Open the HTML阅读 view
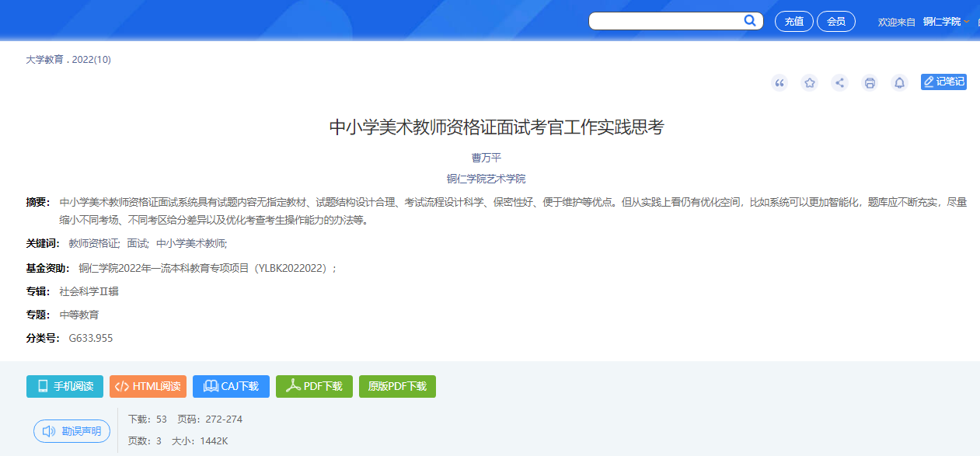The width and height of the screenshot is (980, 456). [148, 386]
